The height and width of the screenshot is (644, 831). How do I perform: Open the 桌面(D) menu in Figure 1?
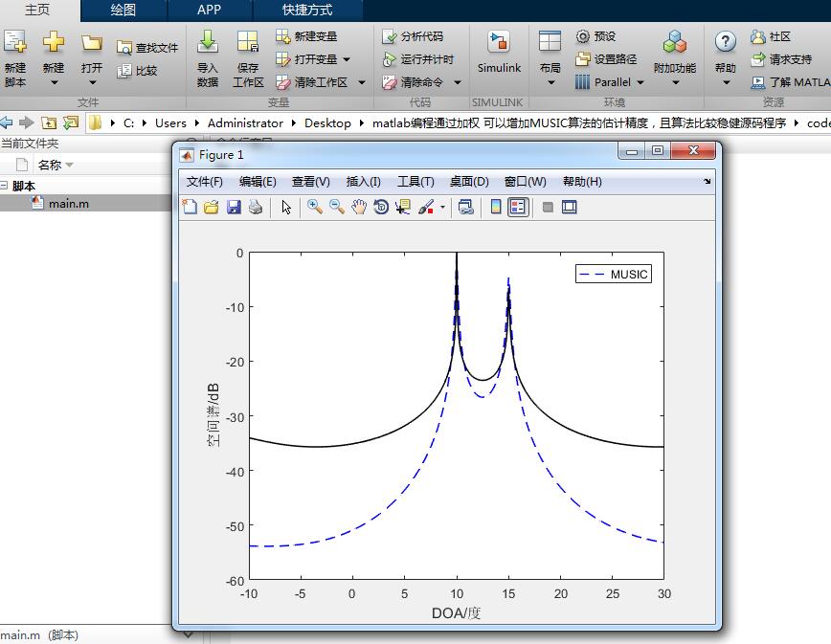(469, 182)
